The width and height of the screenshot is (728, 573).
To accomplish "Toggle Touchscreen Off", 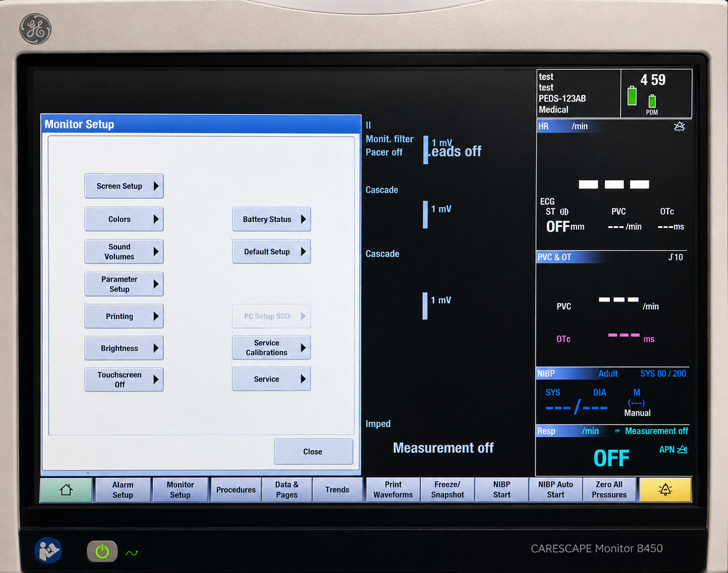I will (x=124, y=379).
